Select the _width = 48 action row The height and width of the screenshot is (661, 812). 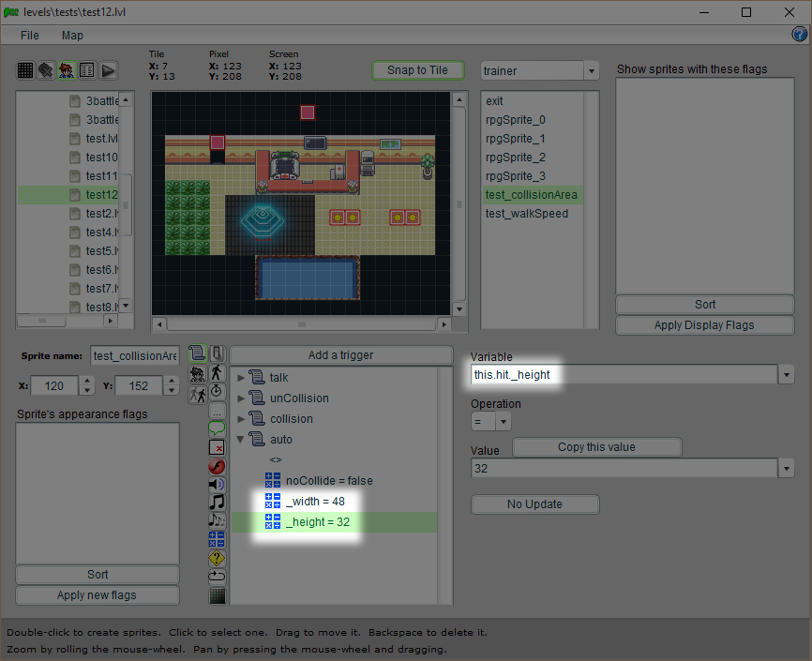coord(315,502)
